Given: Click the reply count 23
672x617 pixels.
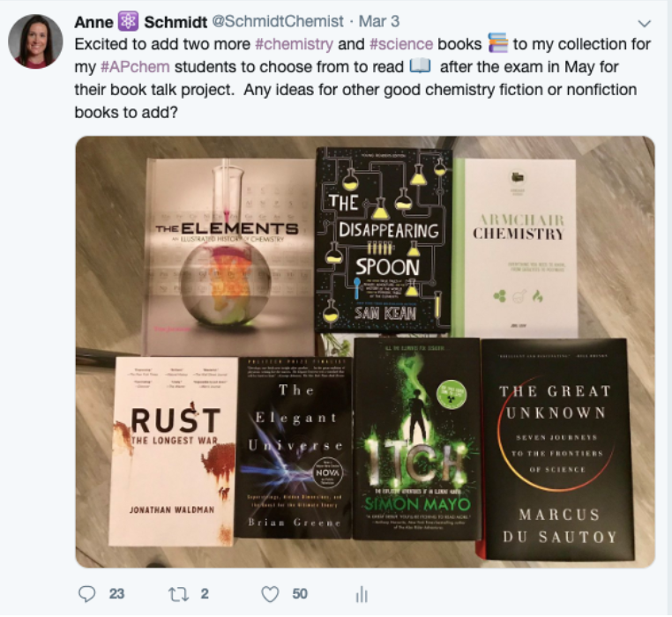Looking at the screenshot, I should click(116, 594).
